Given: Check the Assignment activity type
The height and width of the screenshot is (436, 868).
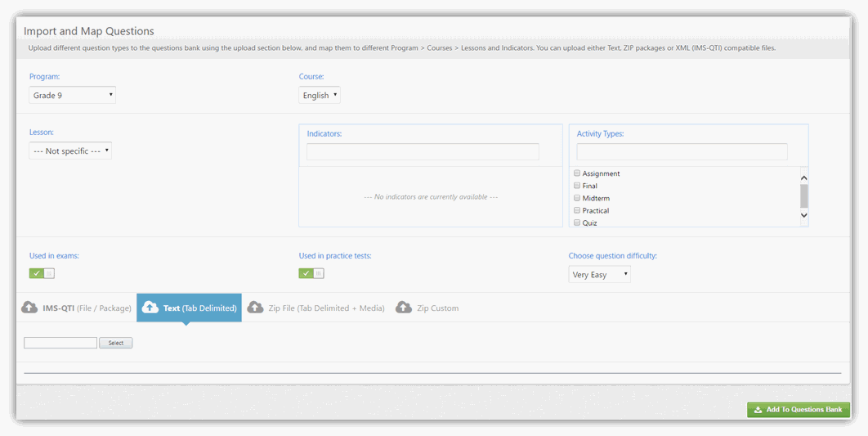Looking at the screenshot, I should coord(577,173).
